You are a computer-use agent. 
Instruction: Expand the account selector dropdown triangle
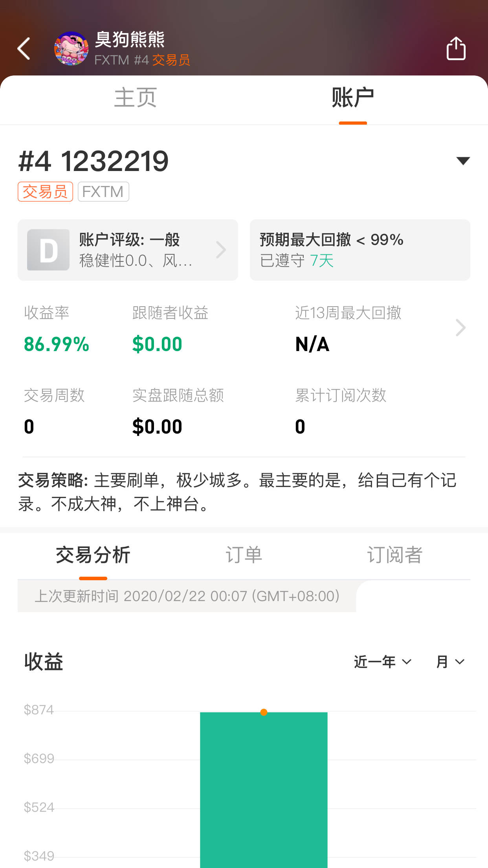click(x=463, y=161)
